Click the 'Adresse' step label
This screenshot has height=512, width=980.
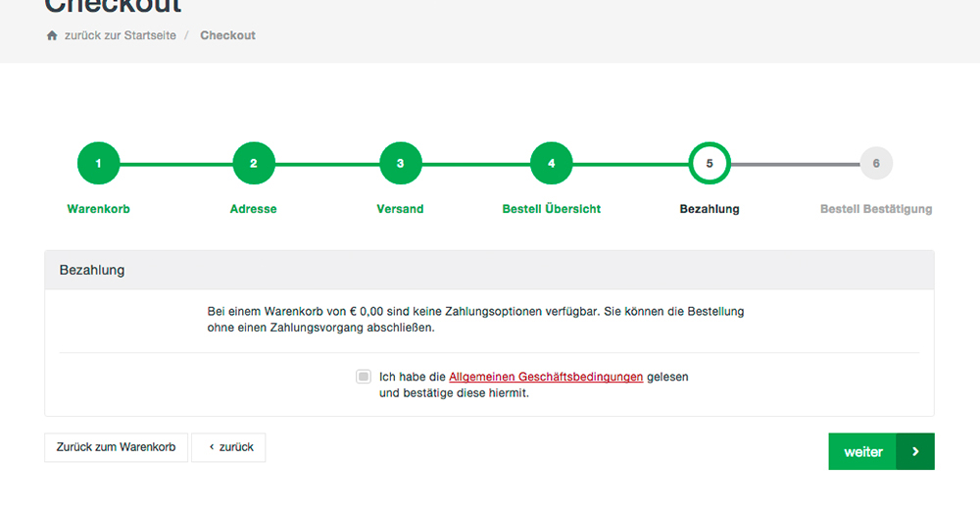point(253,209)
